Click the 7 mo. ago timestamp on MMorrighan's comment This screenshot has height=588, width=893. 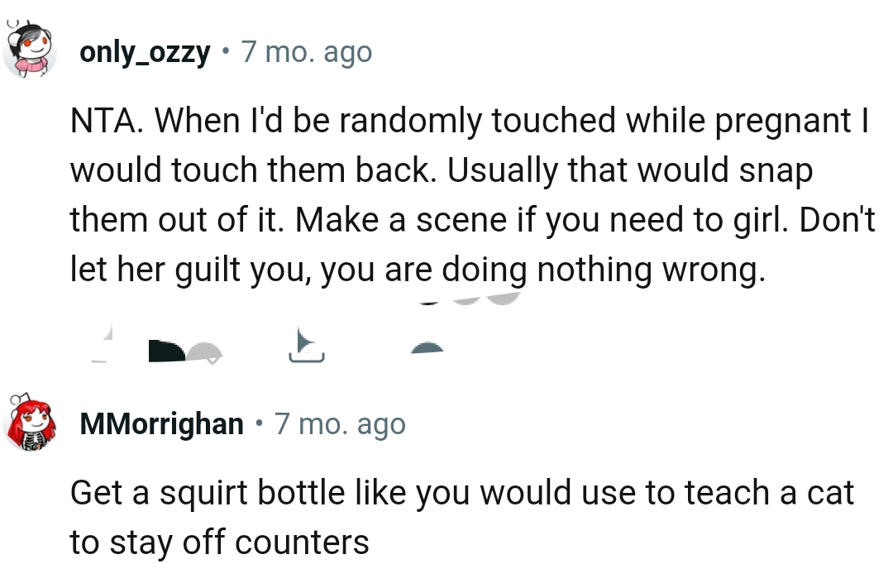coord(339,423)
